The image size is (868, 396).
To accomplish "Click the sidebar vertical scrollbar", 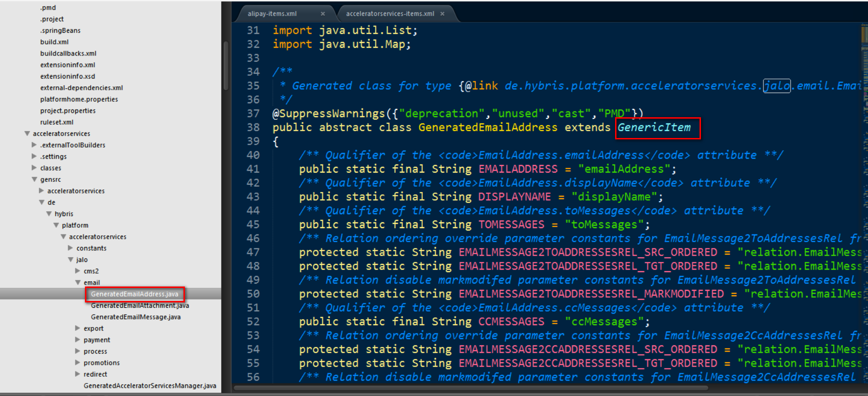I will point(225,66).
